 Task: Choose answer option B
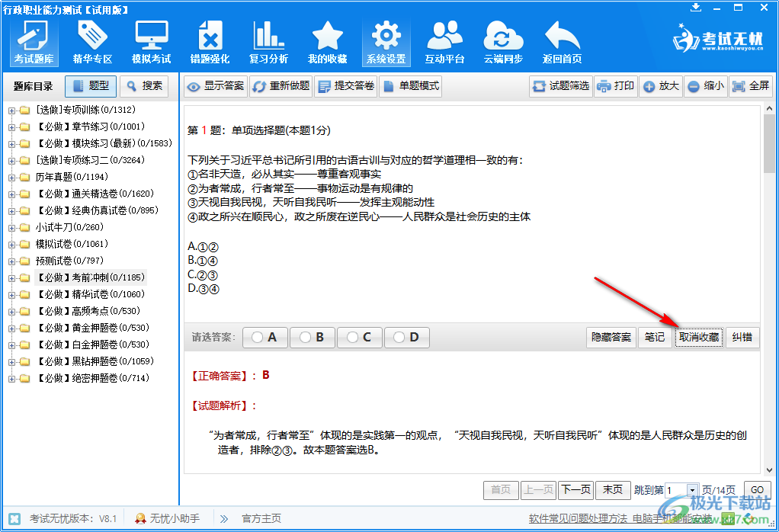click(312, 337)
